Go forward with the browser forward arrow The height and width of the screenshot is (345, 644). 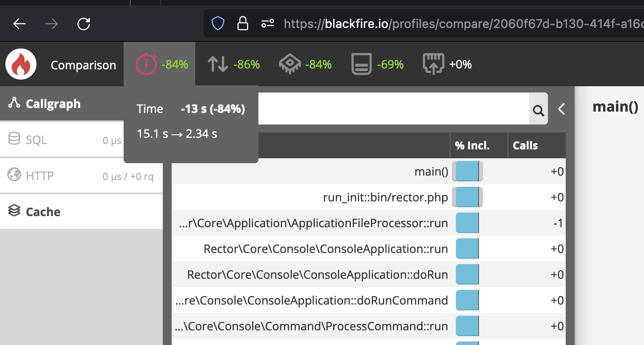tap(52, 24)
